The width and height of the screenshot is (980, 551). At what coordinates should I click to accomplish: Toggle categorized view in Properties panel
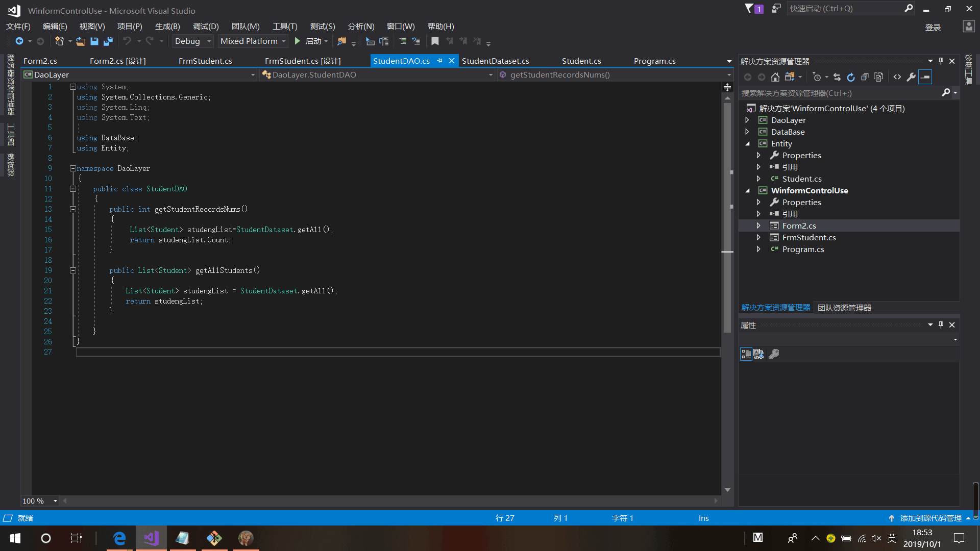(x=746, y=354)
